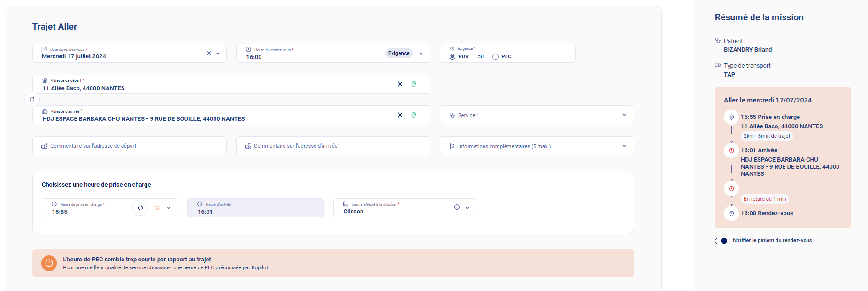Click the recalculate pickup time refresh icon
The image size is (868, 291).
(x=140, y=208)
